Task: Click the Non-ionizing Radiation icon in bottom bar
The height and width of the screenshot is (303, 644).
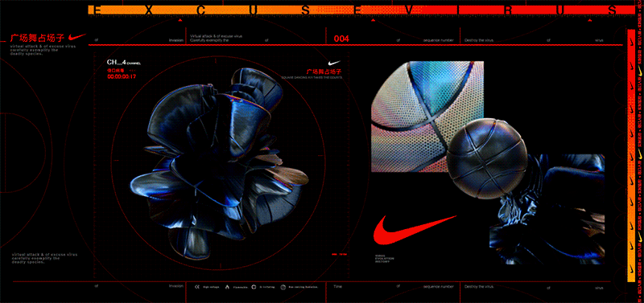Action: 283,287
